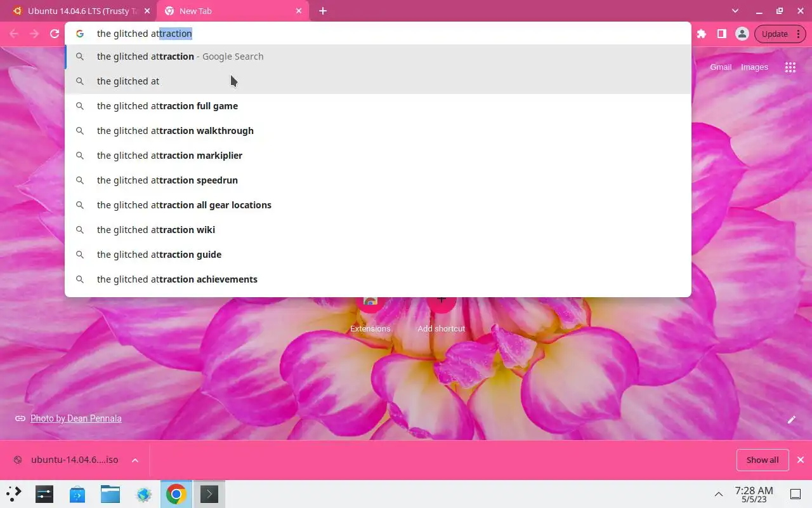Screen dimensions: 812x508
Task: Close the Ubuntu 14.04.6 LTS tab
Action: pos(147,11)
